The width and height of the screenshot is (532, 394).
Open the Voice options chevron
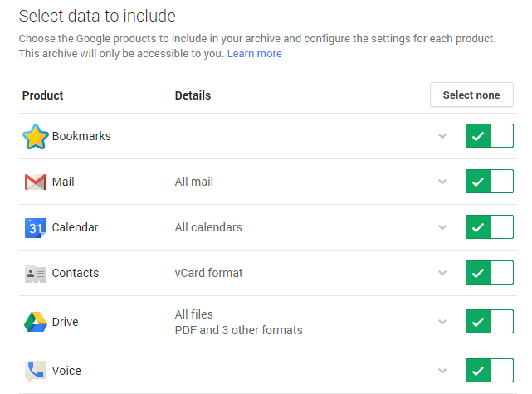click(442, 371)
